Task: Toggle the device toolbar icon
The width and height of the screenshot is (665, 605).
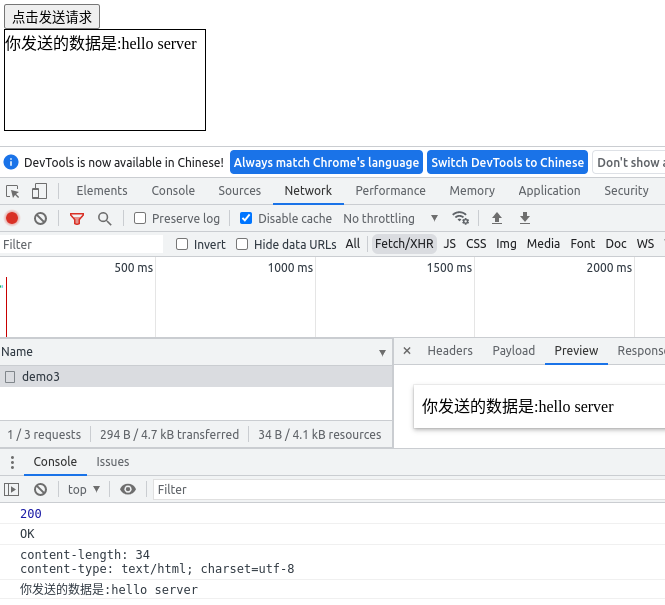Action: click(39, 191)
